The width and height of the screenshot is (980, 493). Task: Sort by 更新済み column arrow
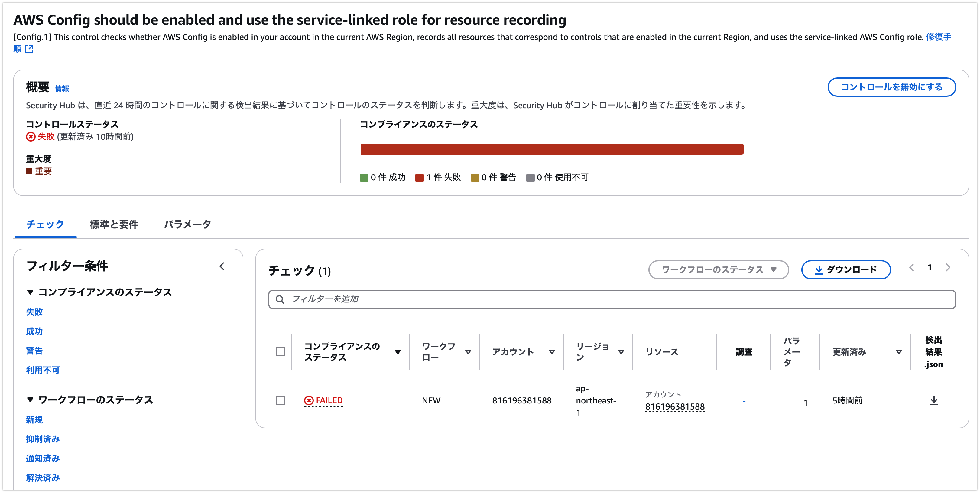899,352
